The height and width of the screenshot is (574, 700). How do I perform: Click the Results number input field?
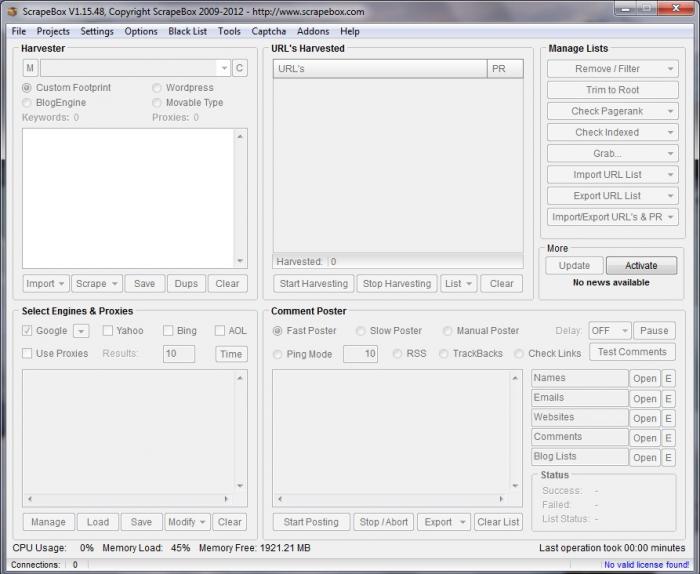(x=179, y=354)
